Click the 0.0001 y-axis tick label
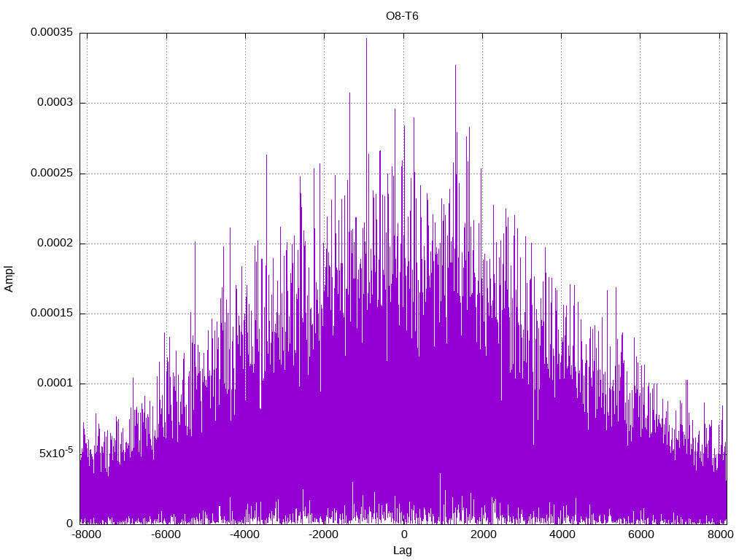 pyautogui.click(x=55, y=384)
